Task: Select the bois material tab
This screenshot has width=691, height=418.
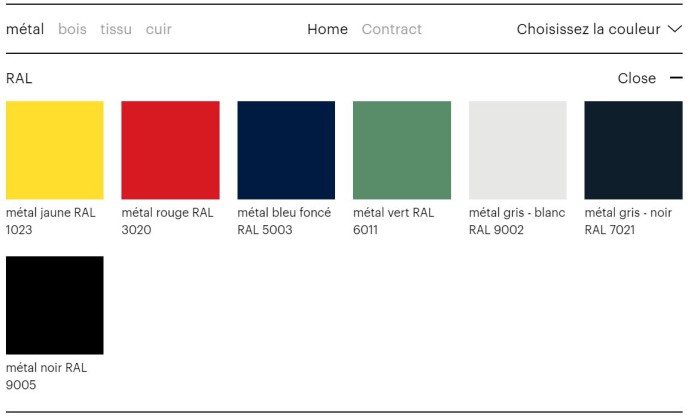Action: [72, 29]
